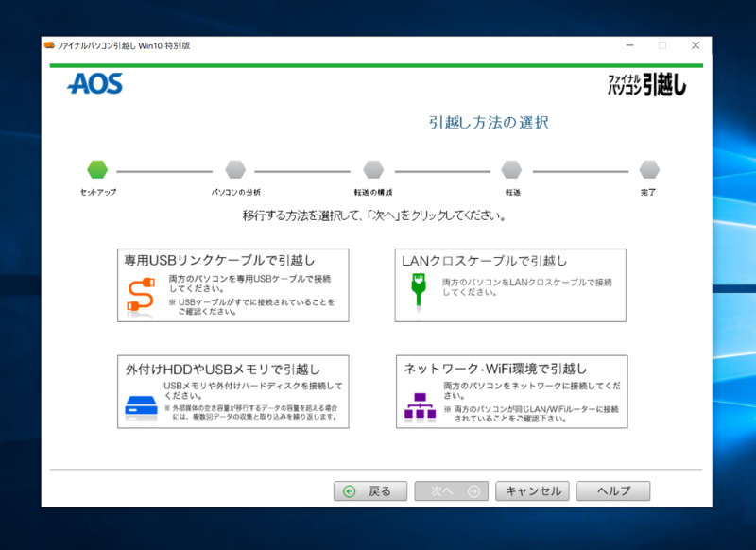Click the 完了 step hexagon

coord(648,169)
